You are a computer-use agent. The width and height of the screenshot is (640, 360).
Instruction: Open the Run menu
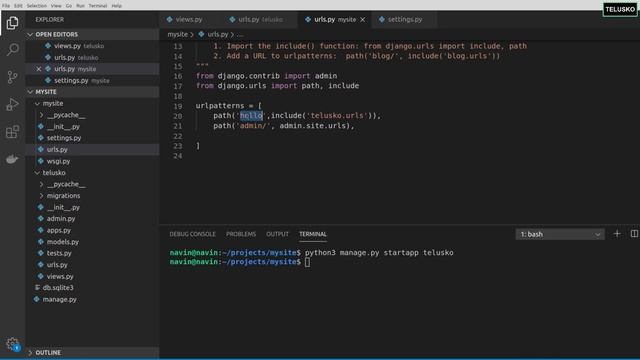pos(80,6)
